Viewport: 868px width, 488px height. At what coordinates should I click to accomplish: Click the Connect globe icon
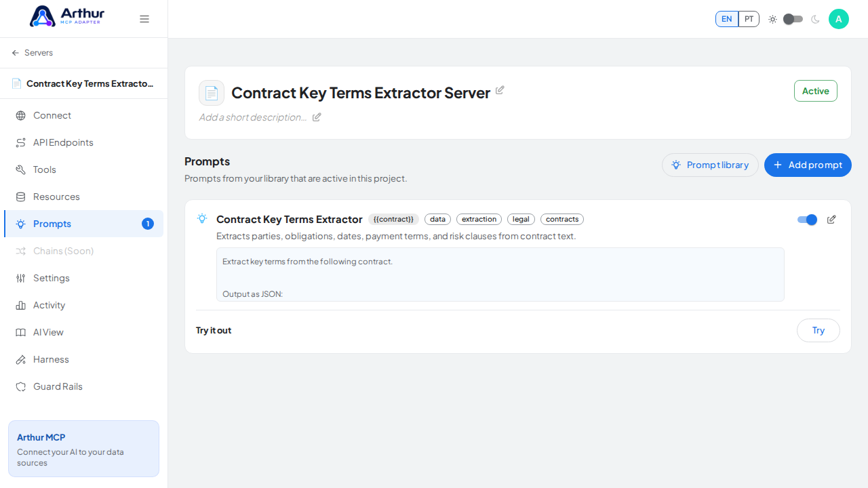tap(20, 115)
